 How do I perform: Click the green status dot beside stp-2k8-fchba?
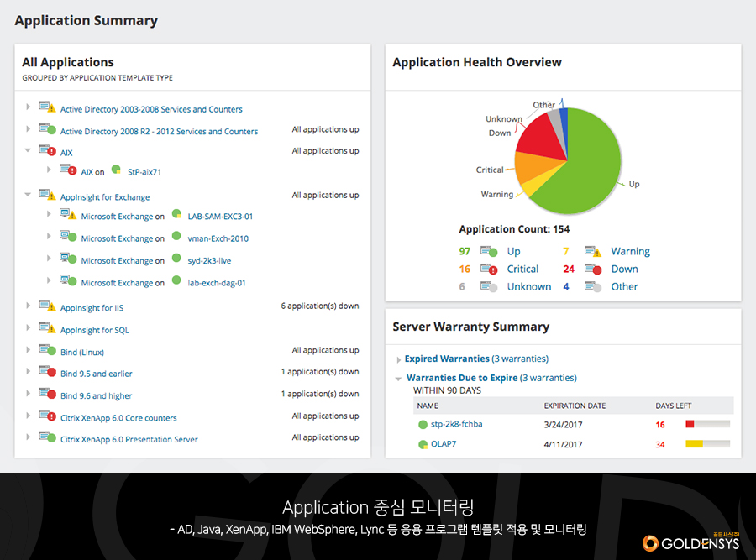[x=423, y=425]
